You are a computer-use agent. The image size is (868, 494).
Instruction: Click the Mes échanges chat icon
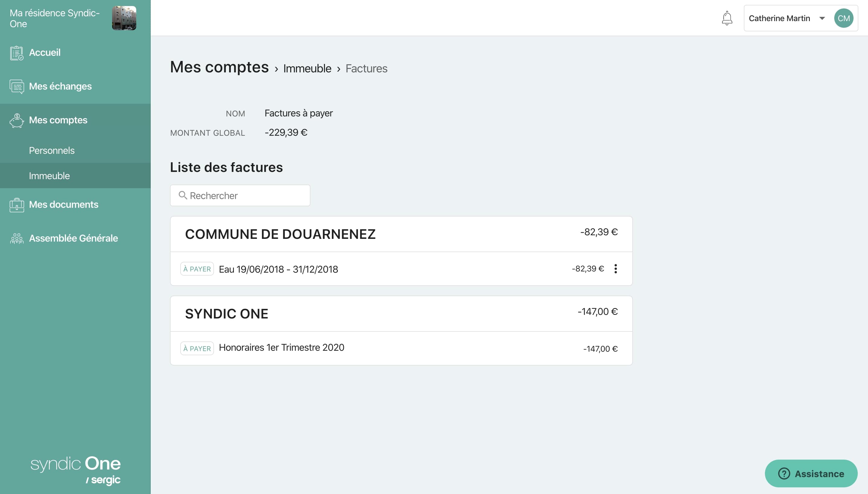coord(17,87)
